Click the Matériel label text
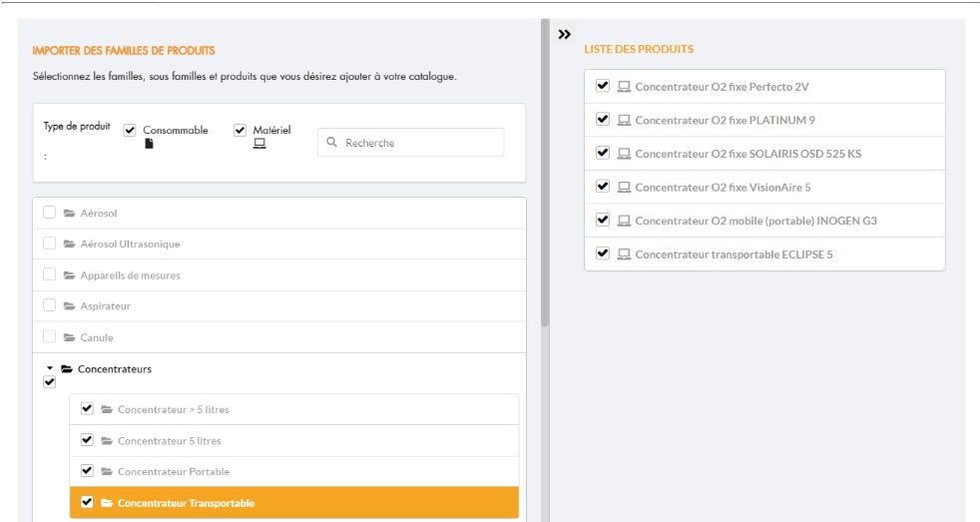The width and height of the screenshot is (980, 522). pos(271,130)
